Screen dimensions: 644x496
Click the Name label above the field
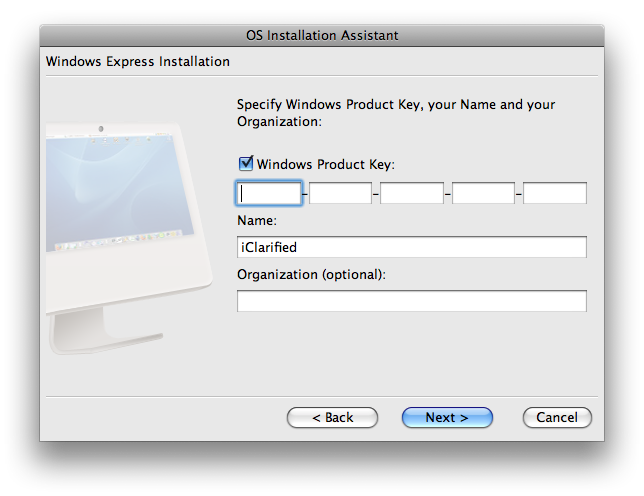click(257, 220)
